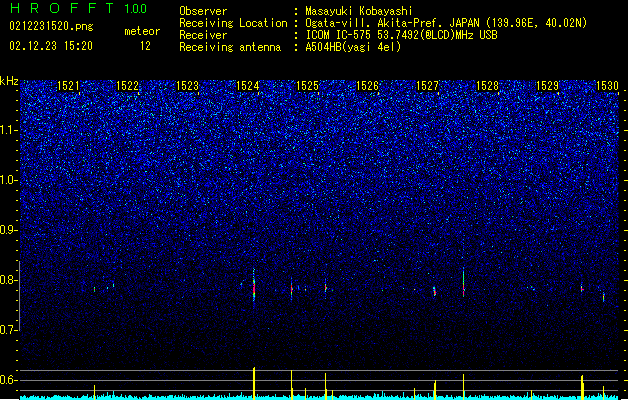
Task: Click the 1.0 kHz frequency label
Action: tap(9, 180)
